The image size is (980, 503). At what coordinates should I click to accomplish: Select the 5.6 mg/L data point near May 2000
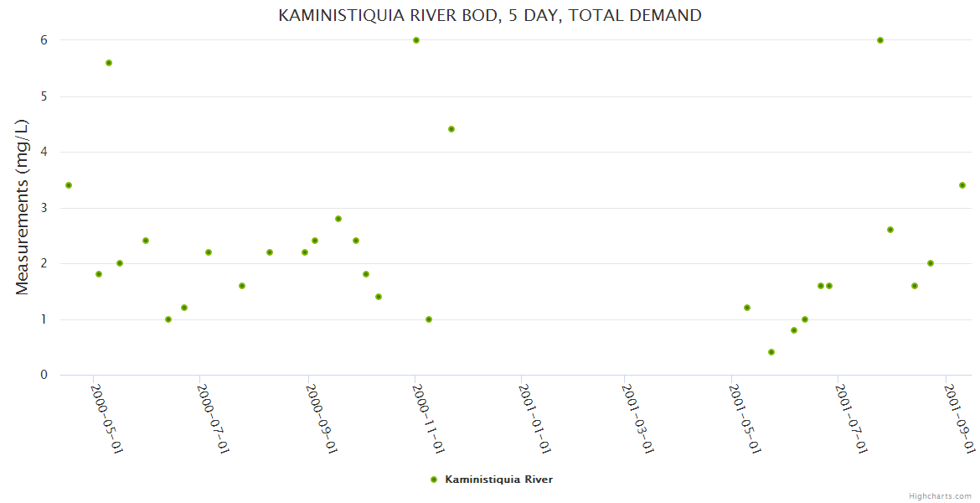(109, 63)
